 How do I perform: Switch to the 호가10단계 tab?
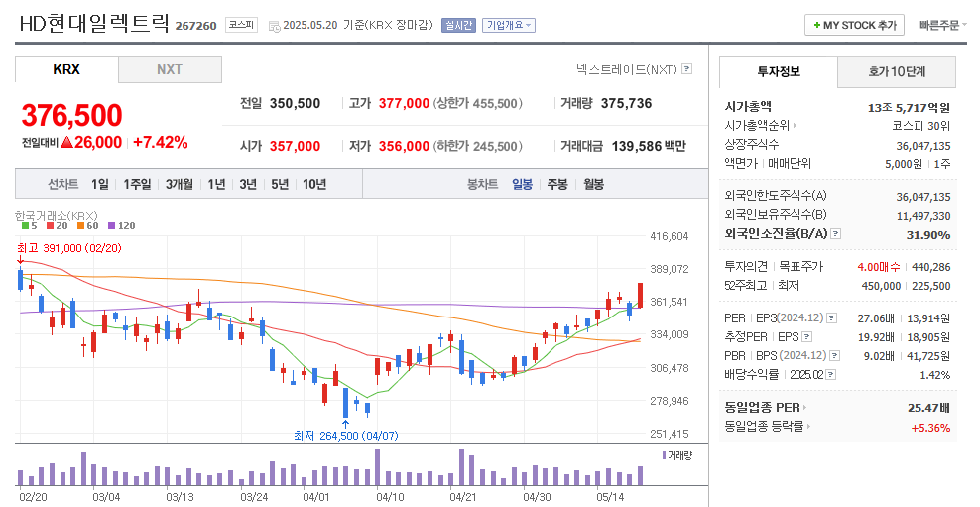[x=897, y=71]
